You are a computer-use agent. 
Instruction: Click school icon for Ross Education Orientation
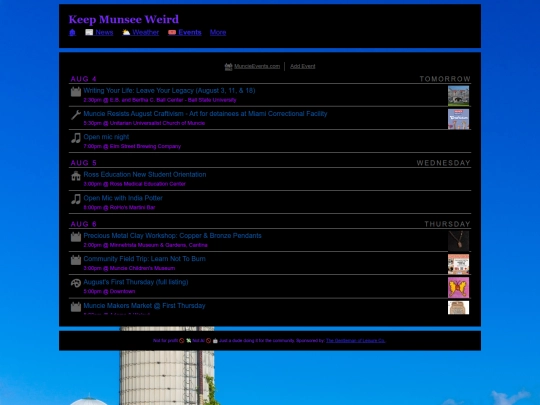(x=76, y=176)
